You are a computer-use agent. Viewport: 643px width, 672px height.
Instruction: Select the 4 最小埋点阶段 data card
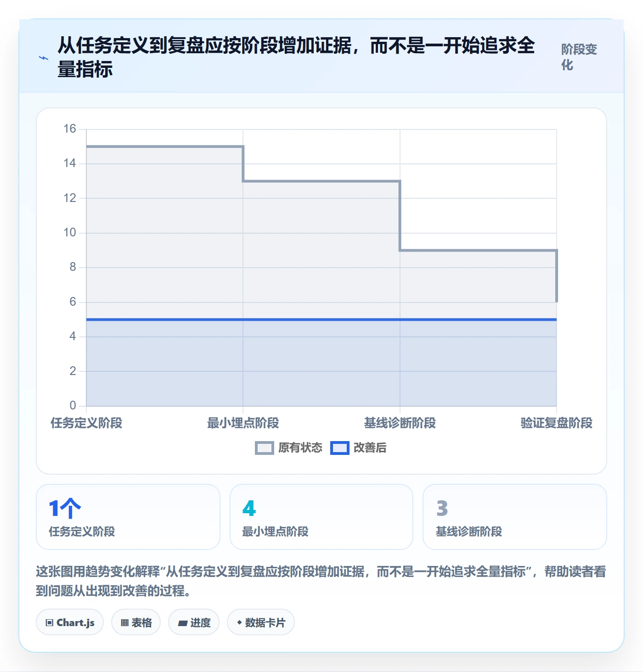pyautogui.click(x=321, y=517)
